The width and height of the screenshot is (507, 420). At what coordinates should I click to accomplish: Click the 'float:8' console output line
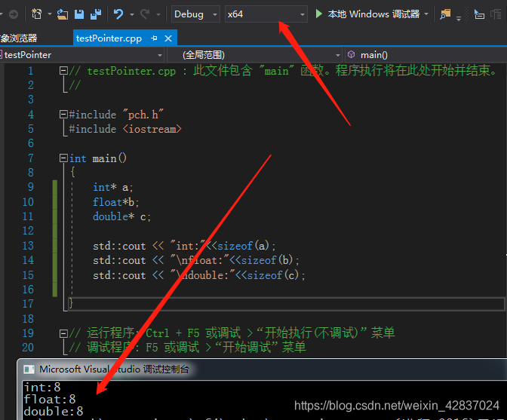(x=50, y=400)
